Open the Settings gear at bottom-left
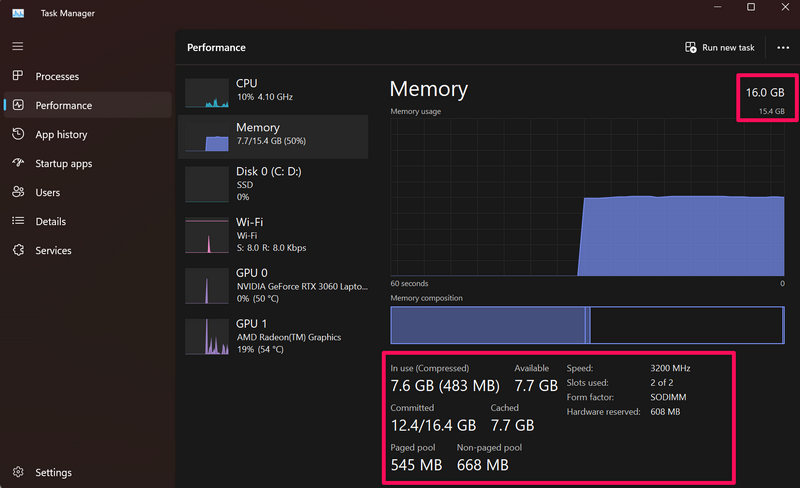 coord(17,472)
